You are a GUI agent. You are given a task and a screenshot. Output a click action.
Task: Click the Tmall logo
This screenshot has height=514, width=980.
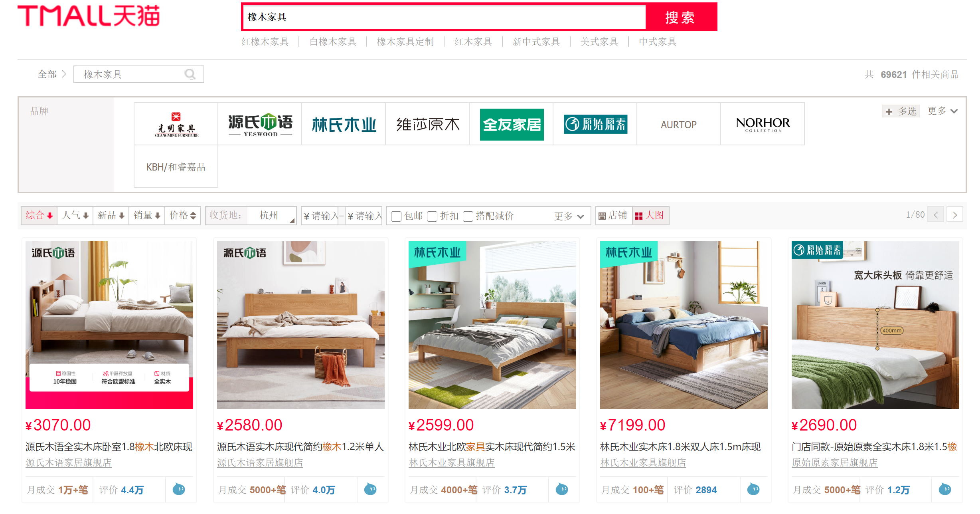tap(89, 16)
